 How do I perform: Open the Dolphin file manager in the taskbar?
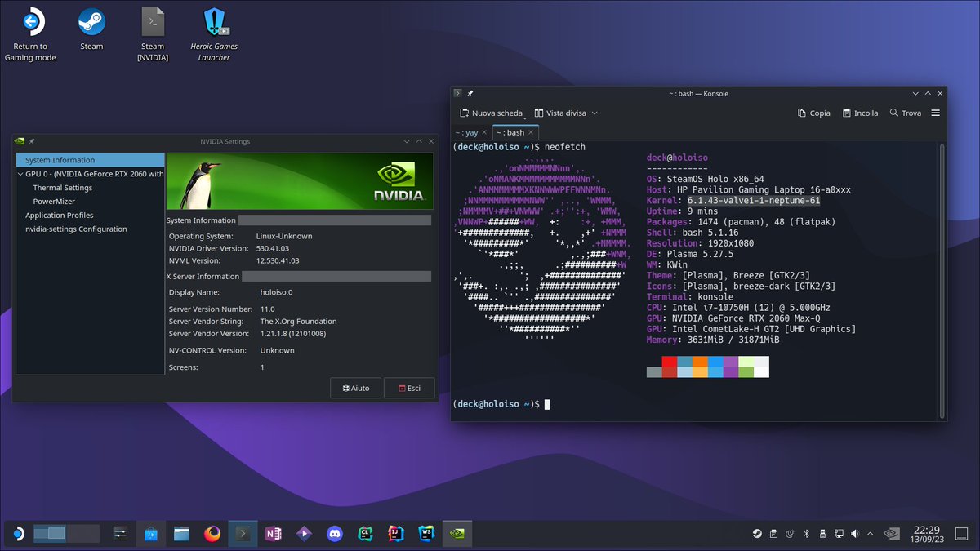point(181,534)
